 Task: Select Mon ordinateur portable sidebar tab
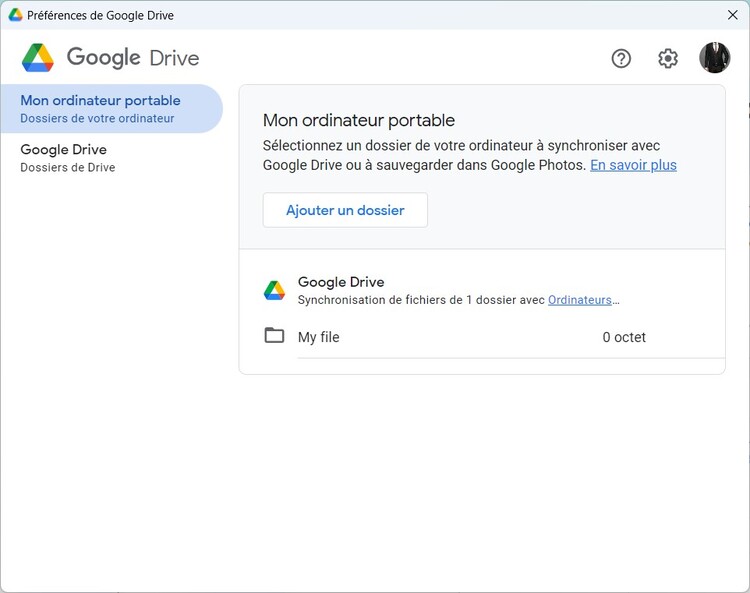point(111,109)
